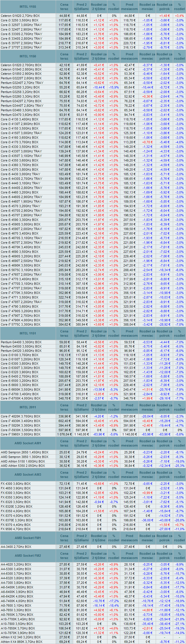Click AMD Athlon 5350 2.05GHz BOX name
This screenshot has height=644, width=186.
pos(23,466)
